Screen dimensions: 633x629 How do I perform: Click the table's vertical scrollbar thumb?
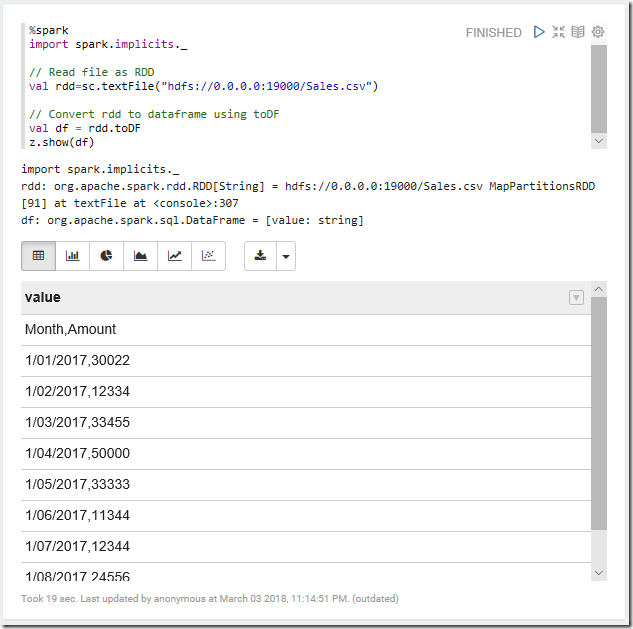(x=599, y=413)
